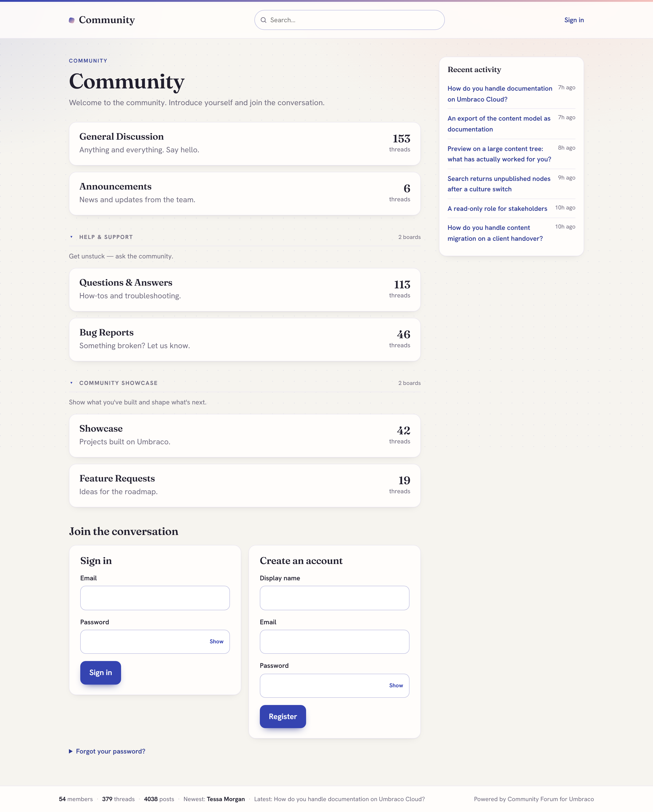Focus the Sign in Password field
Viewport: 653px width, 812px height.
coord(155,641)
